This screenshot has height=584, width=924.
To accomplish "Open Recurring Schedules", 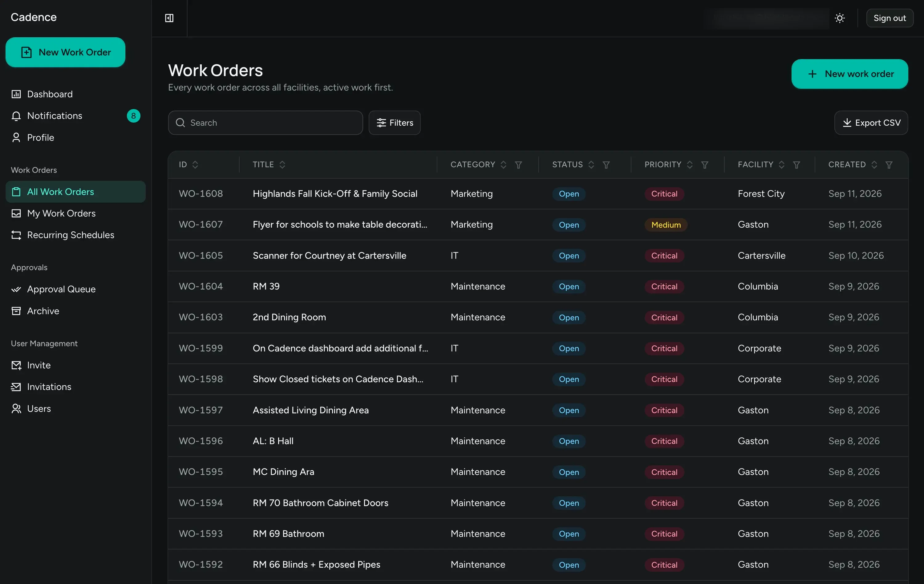I will pos(75,235).
